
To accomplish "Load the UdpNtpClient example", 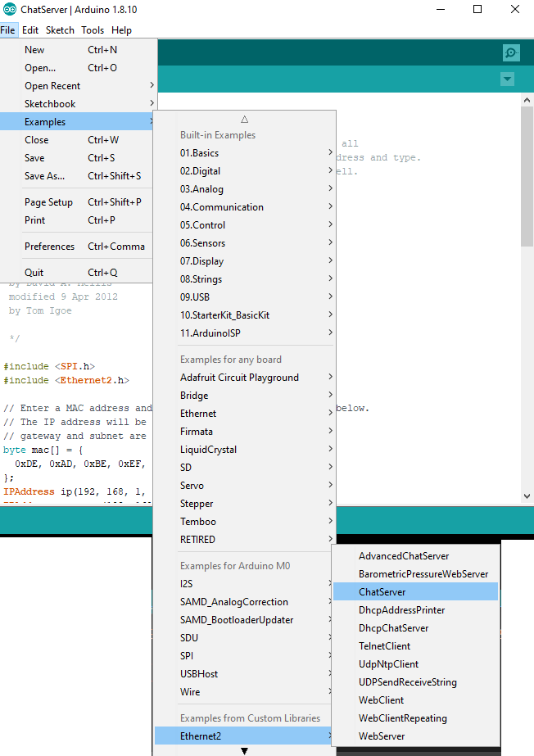I will click(x=415, y=664).
